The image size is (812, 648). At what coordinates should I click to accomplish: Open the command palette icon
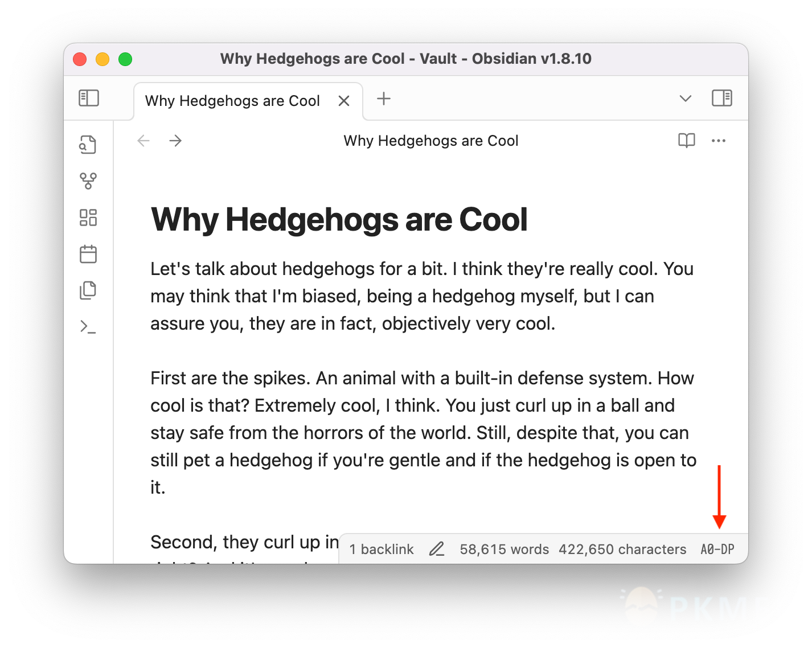pyautogui.click(x=88, y=327)
